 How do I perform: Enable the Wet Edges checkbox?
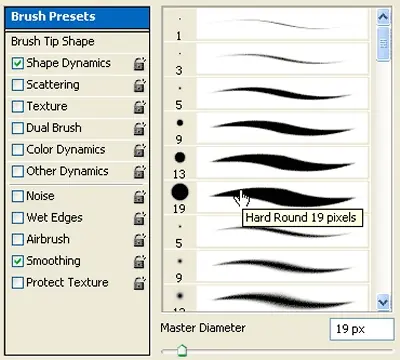(18, 218)
